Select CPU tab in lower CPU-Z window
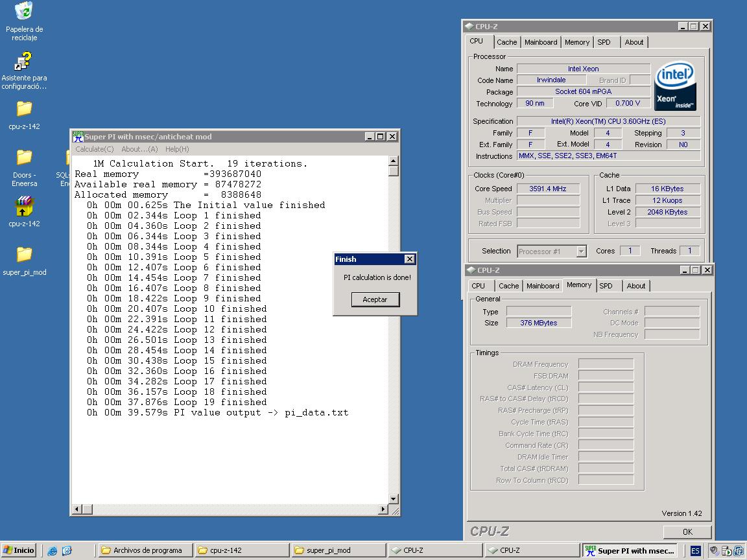This screenshot has width=747, height=560. (x=479, y=286)
